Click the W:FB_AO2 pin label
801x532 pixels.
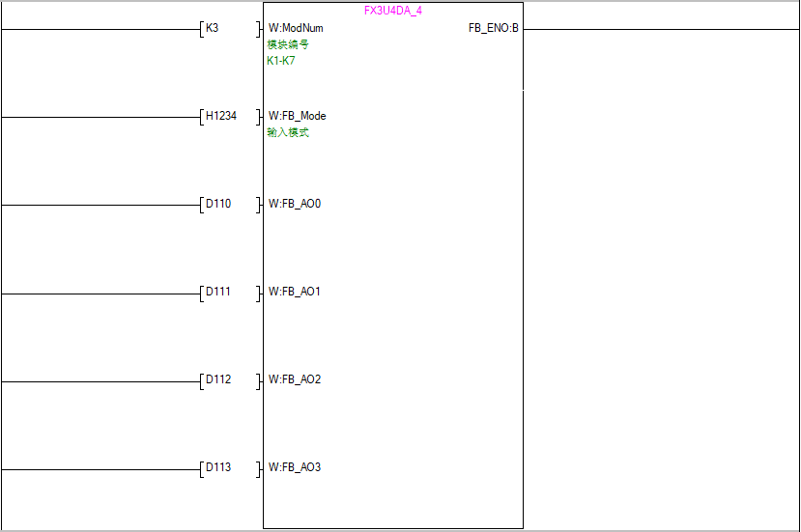click(x=295, y=379)
